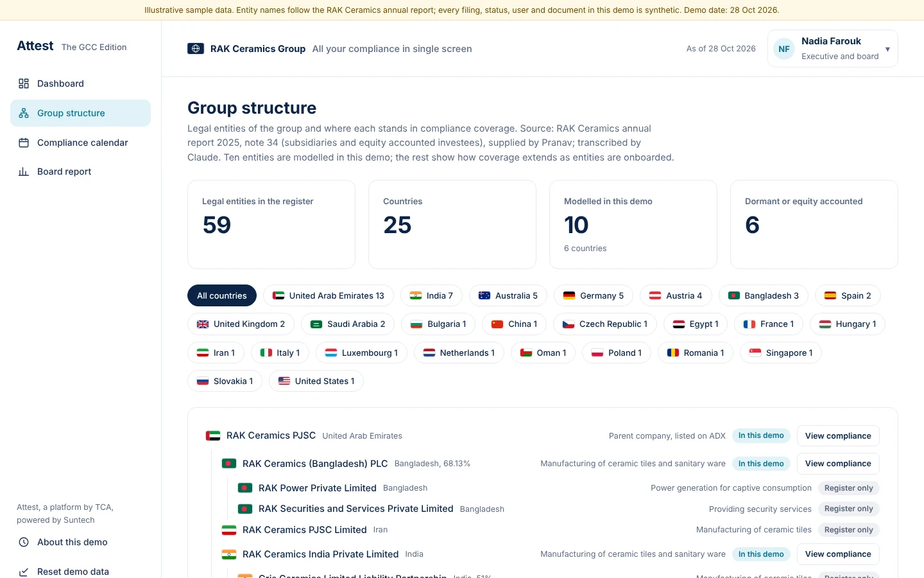Pick the Netherlands 1 country chip
Screen dimensions: 924x578
coord(459,353)
